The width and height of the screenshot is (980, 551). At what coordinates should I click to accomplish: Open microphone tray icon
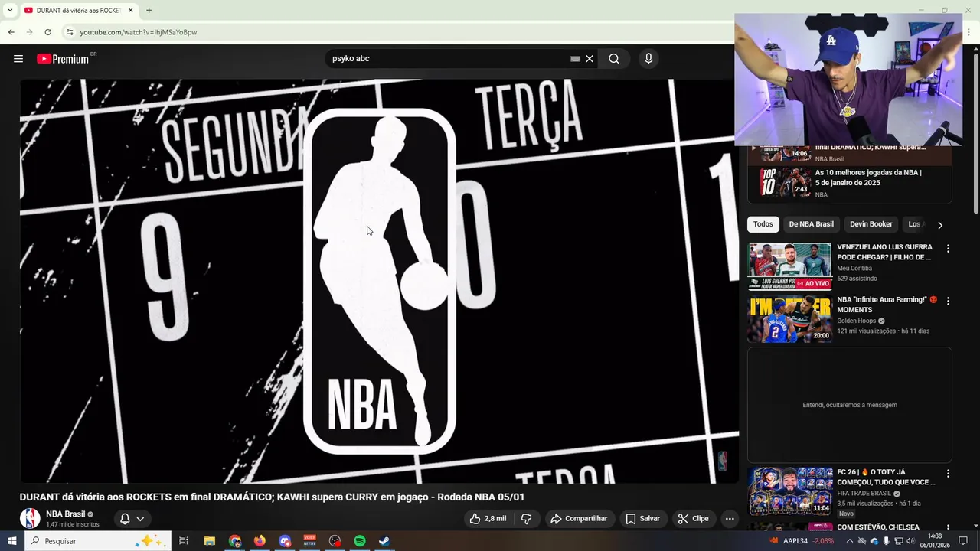pyautogui.click(x=887, y=541)
